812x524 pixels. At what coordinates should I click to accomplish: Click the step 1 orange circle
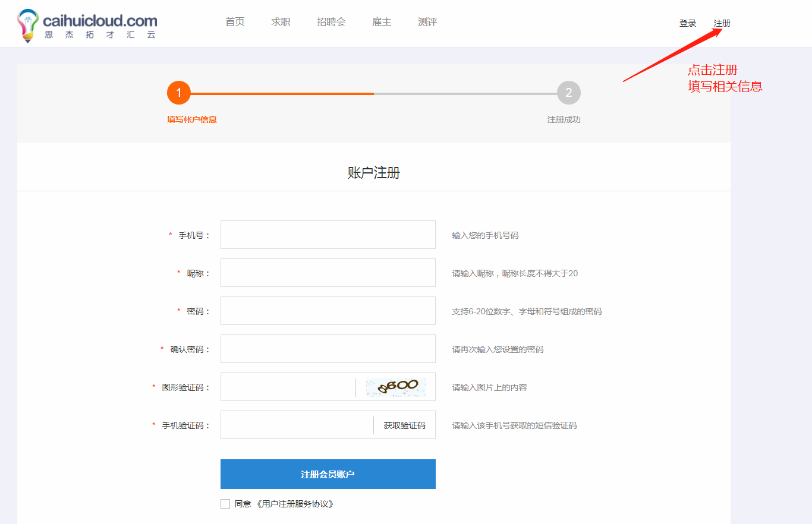click(178, 93)
